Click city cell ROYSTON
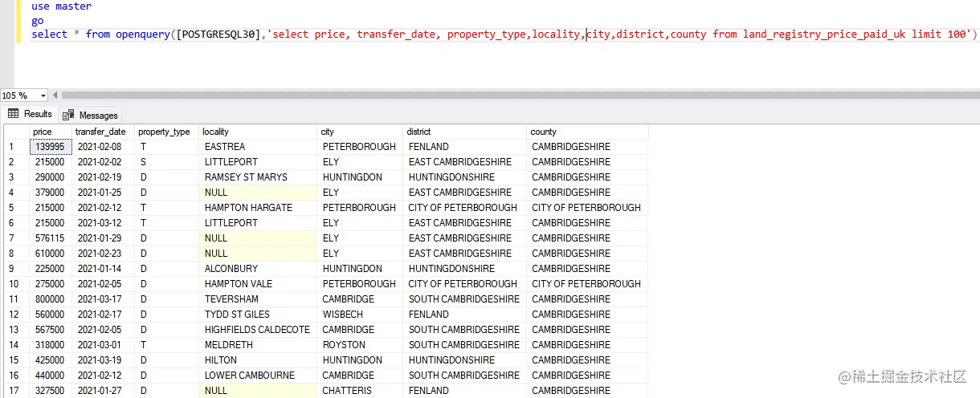980x398 pixels. pos(360,345)
